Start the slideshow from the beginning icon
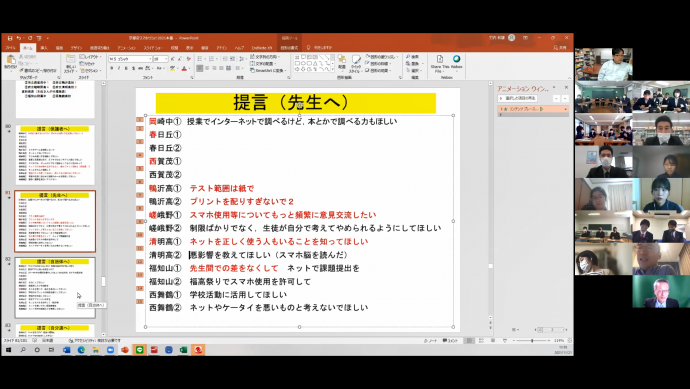 click(x=39, y=38)
